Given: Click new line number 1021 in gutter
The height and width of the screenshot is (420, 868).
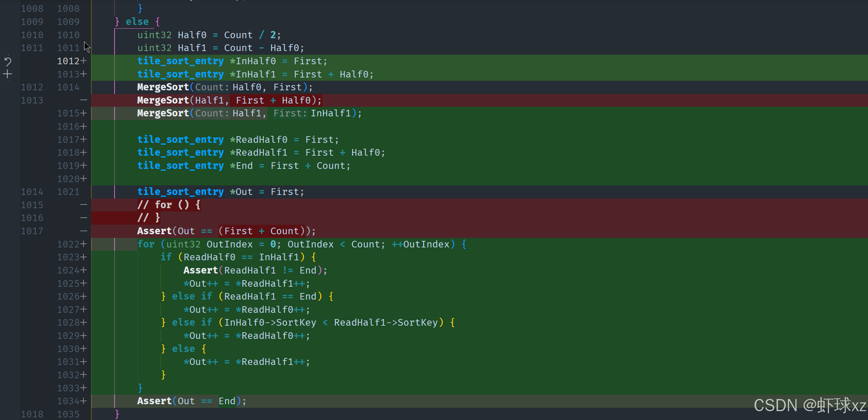Looking at the screenshot, I should pos(68,192).
